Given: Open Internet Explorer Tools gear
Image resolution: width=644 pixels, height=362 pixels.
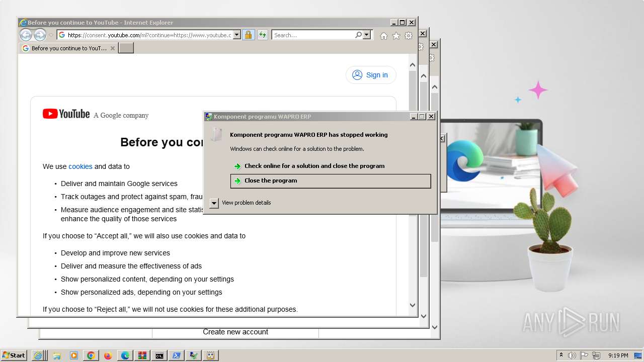Looking at the screenshot, I should [x=409, y=36].
